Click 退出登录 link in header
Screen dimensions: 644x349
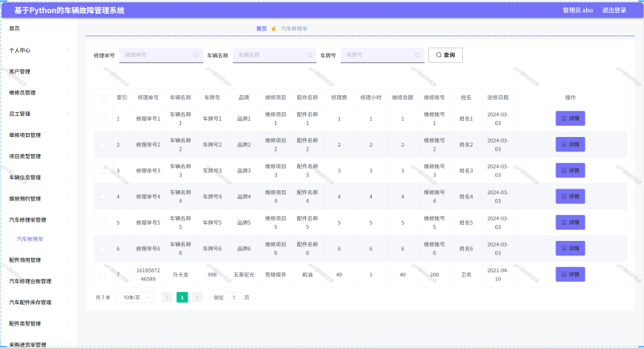614,10
